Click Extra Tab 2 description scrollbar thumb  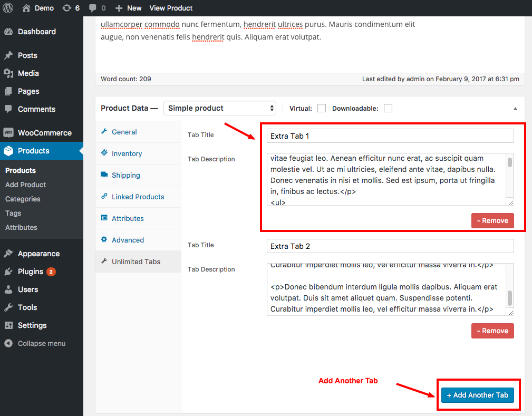(510, 298)
